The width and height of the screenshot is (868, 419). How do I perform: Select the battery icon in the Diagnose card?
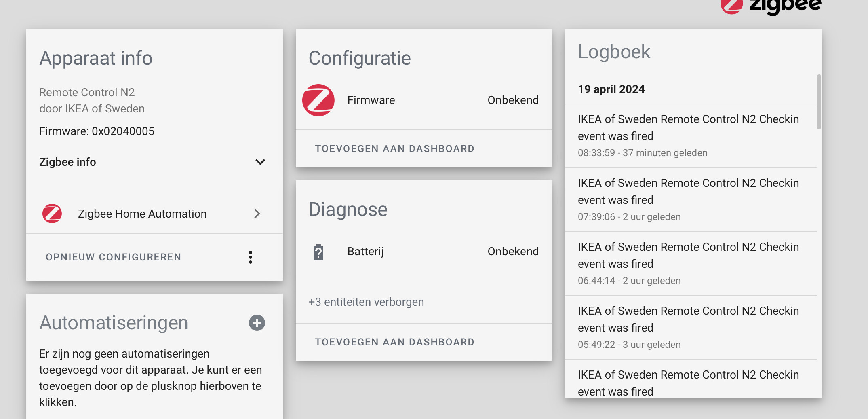[319, 251]
